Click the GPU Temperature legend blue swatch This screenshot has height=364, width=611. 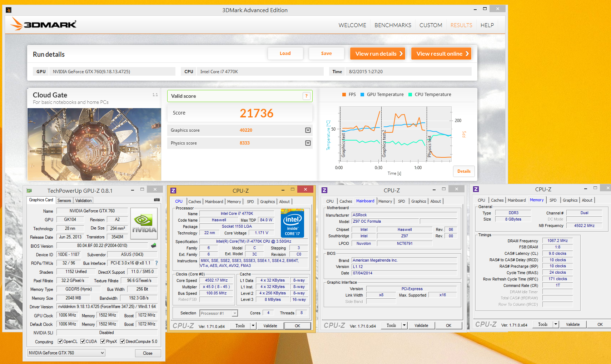[x=362, y=95]
